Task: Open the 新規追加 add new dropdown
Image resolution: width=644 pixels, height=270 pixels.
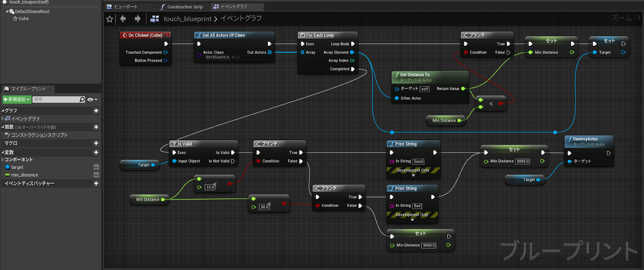Action: [x=17, y=99]
